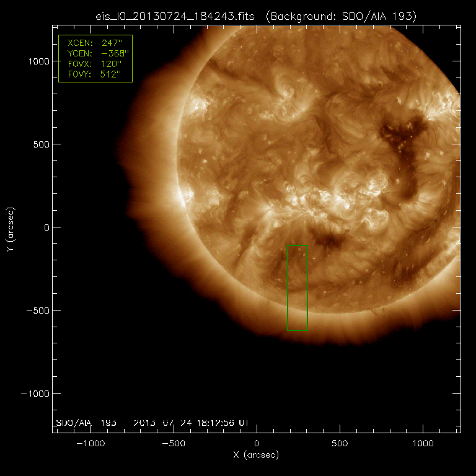Click the "Background: SDO/AIA 193" title text
This screenshot has height=476, width=476.
coord(342,15)
